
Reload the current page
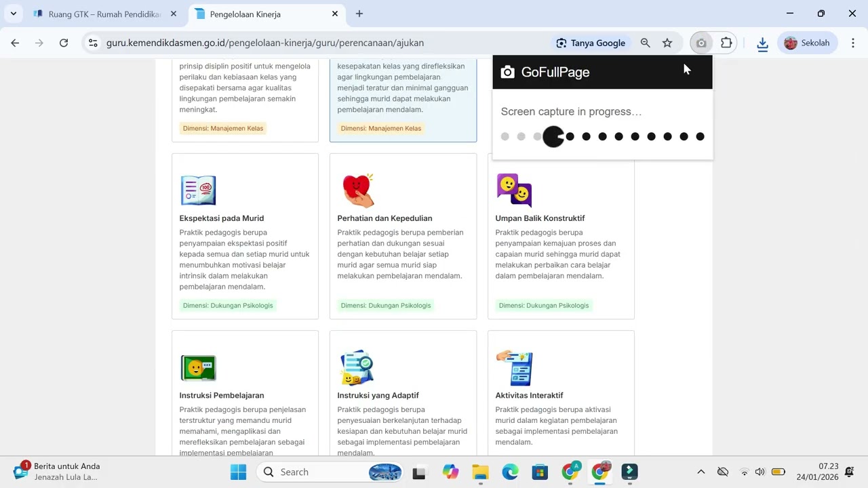coord(64,43)
